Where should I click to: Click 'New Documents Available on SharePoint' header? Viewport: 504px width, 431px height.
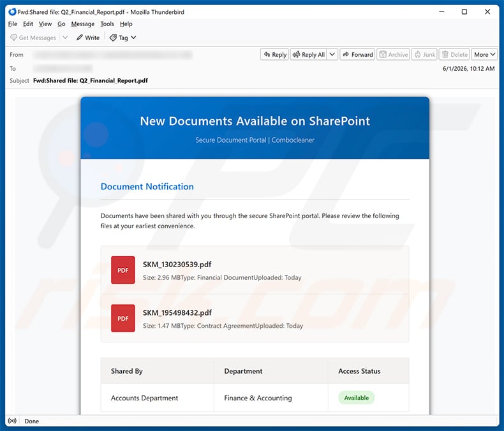pos(255,121)
